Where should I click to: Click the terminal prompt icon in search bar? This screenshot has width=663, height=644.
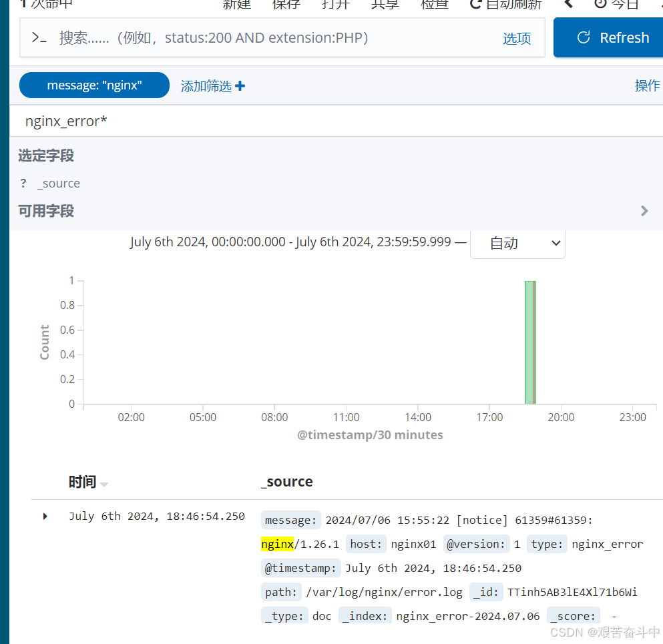tap(39, 37)
